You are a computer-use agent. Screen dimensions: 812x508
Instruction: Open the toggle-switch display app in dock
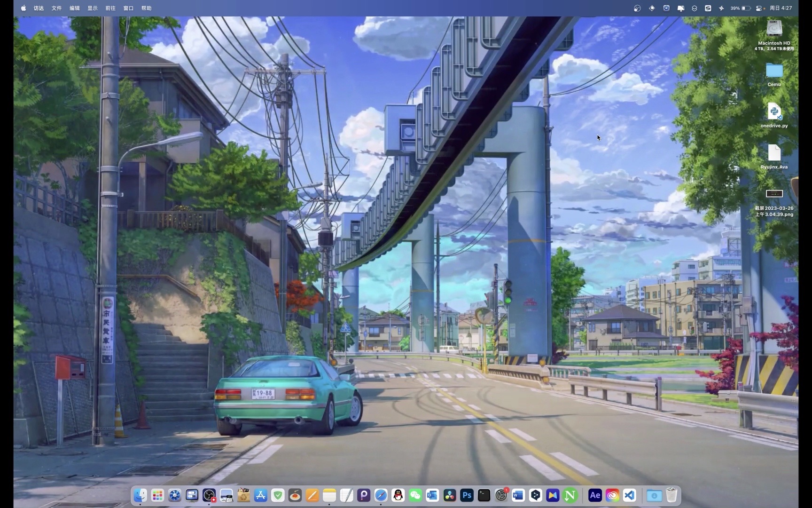pos(192,495)
